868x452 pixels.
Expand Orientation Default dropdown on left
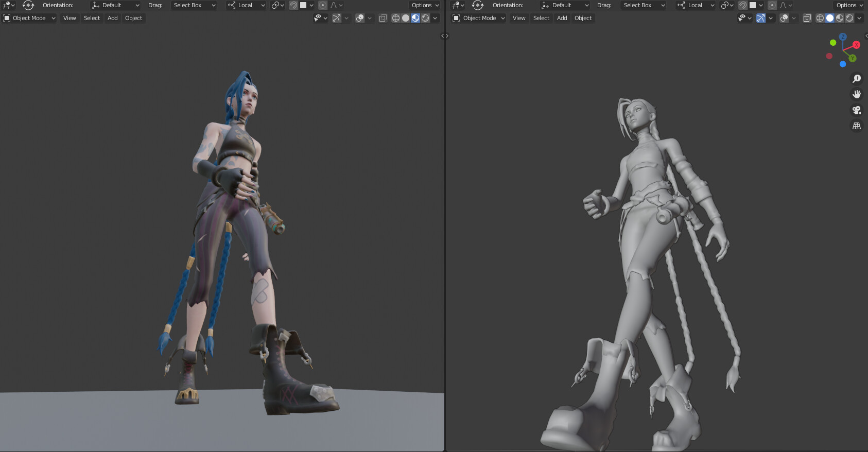pos(115,5)
